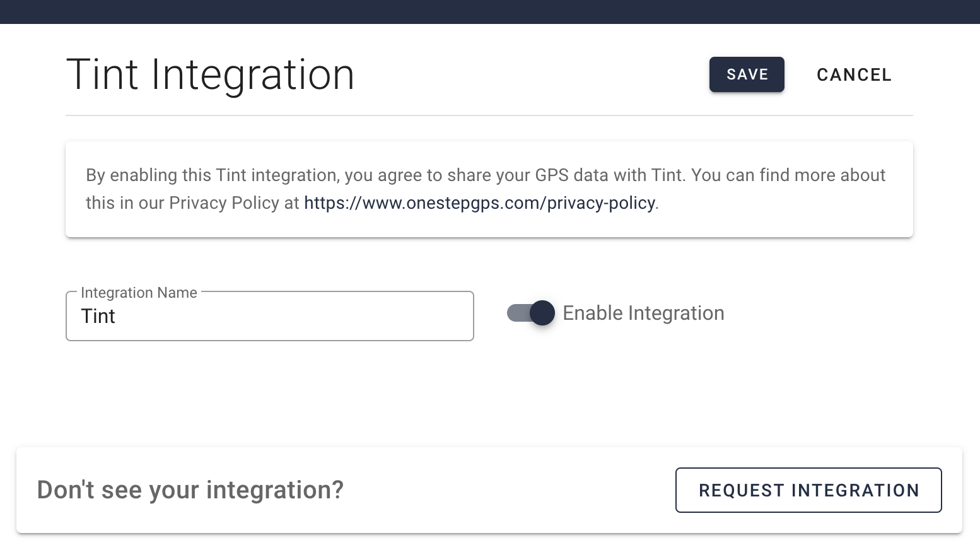
Task: Click the 'Integration Name' floating label
Action: [139, 293]
